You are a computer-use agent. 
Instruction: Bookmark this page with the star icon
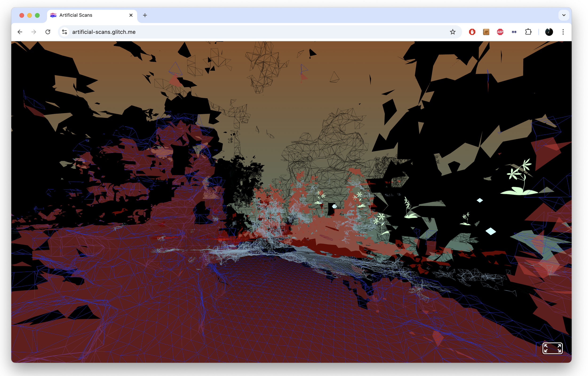click(453, 32)
